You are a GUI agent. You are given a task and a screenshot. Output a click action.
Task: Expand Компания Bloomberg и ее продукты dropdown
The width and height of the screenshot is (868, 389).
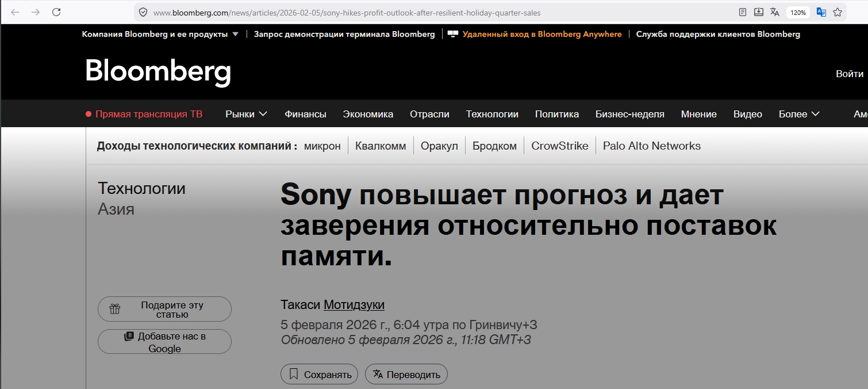coord(160,34)
